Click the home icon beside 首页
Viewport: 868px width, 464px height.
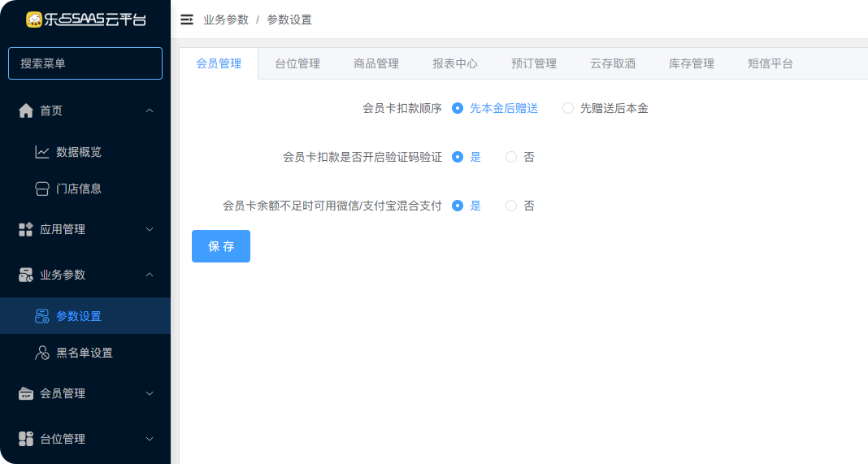point(26,111)
